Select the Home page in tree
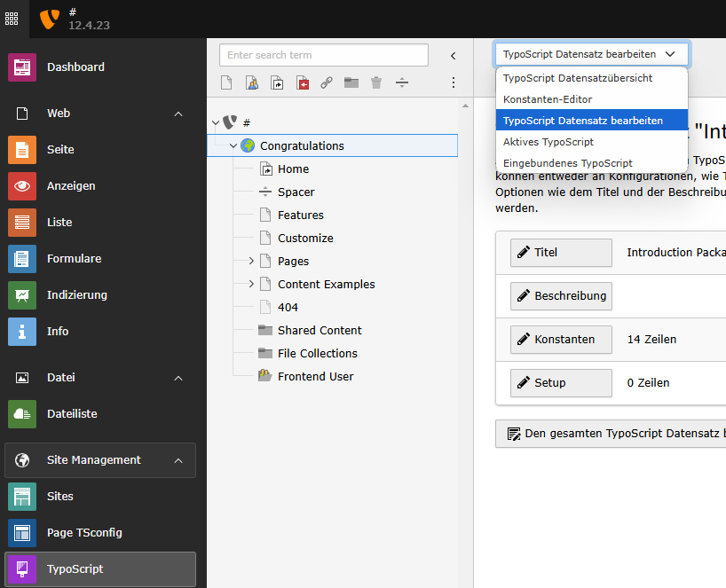The height and width of the screenshot is (588, 726). (293, 169)
